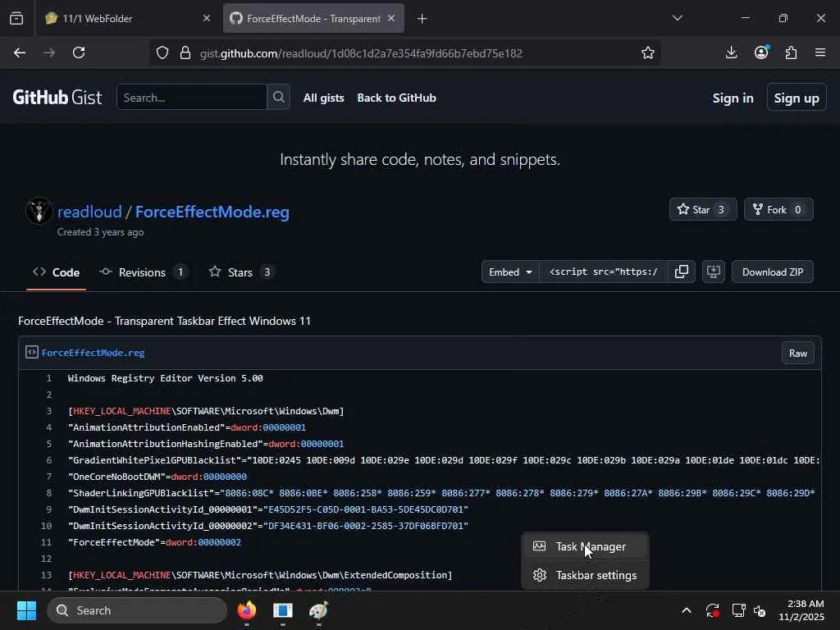Click the network tray icon
The height and width of the screenshot is (630, 840).
point(739,610)
